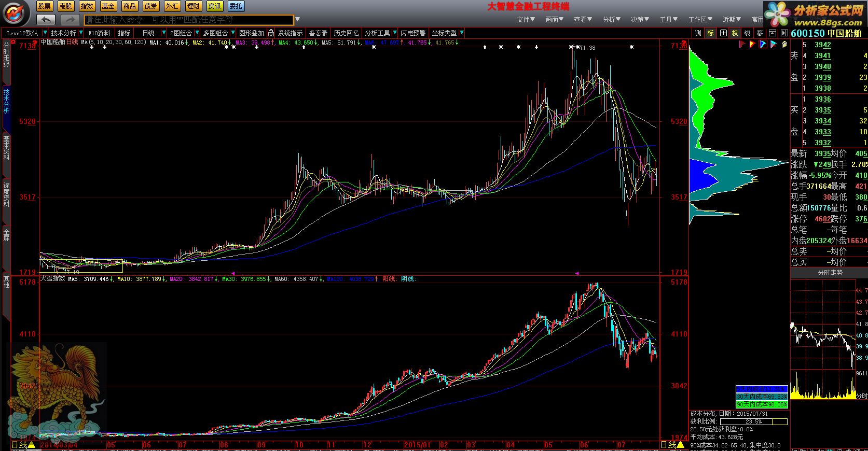Screen dimensions: 868x451
Task: Click the crosshair grid icon
Action: [723, 33]
